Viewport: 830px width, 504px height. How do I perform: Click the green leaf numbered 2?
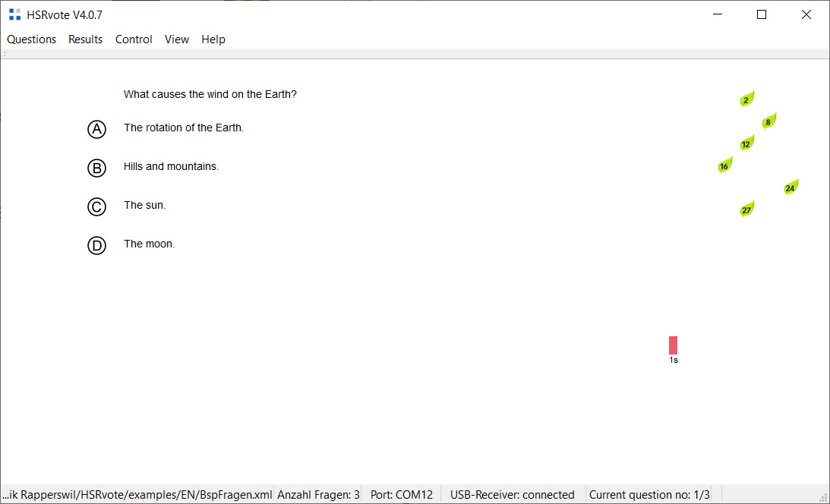746,99
